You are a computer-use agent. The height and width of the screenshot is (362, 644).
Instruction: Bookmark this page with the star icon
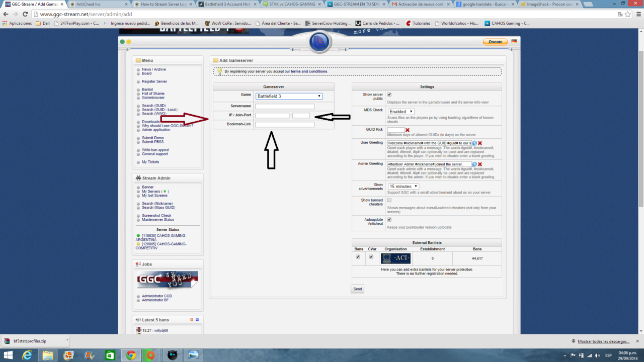(627, 14)
